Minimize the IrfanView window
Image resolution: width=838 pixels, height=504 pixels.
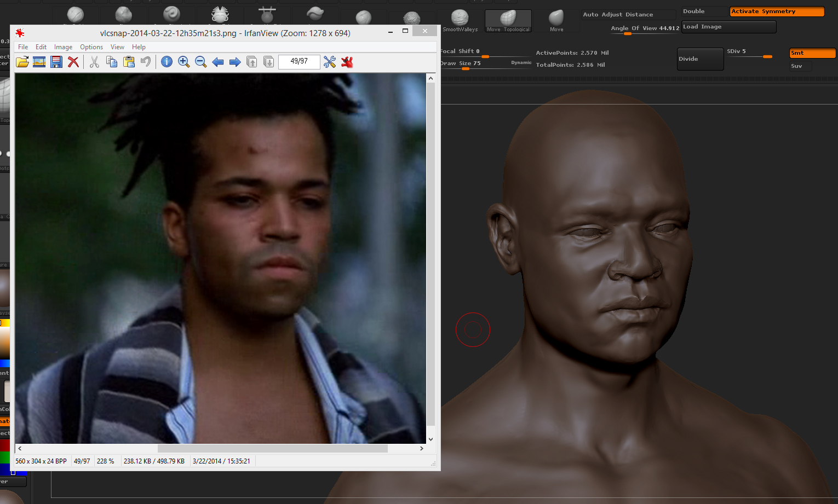coord(391,31)
